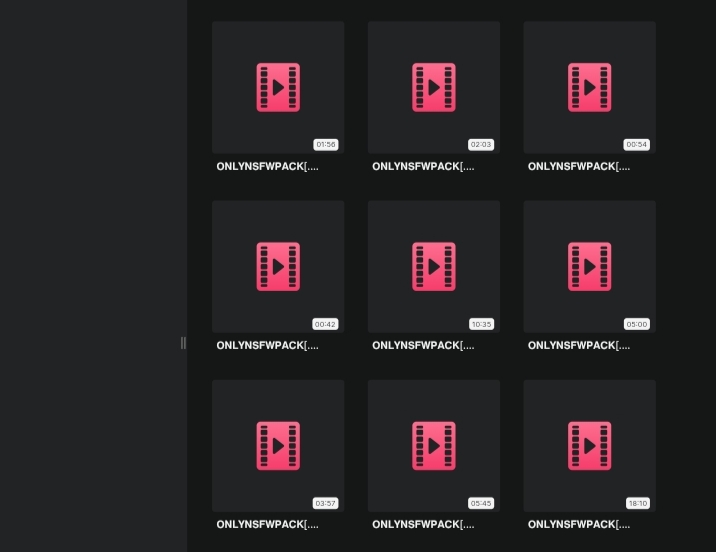Select the film icon of the 10:35 video
The image size is (716, 552).
point(434,267)
